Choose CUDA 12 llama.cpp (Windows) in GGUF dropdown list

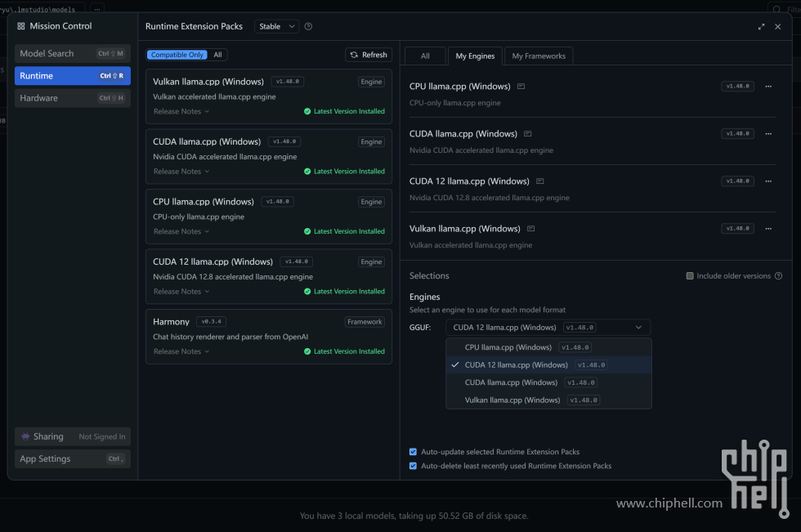(x=548, y=365)
